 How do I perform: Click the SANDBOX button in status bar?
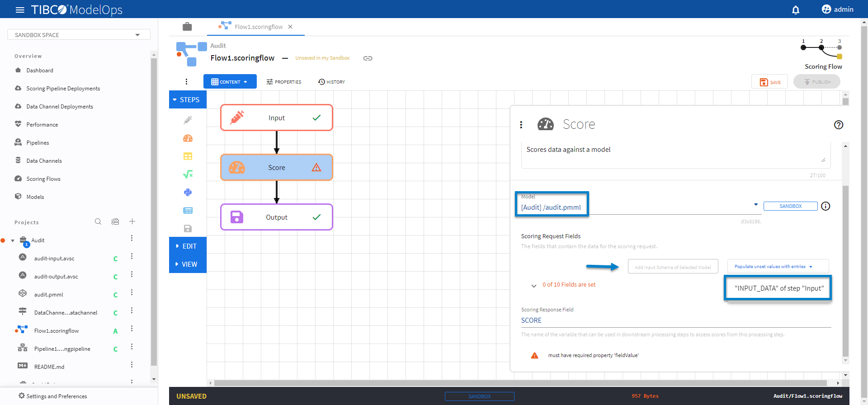tap(480, 396)
